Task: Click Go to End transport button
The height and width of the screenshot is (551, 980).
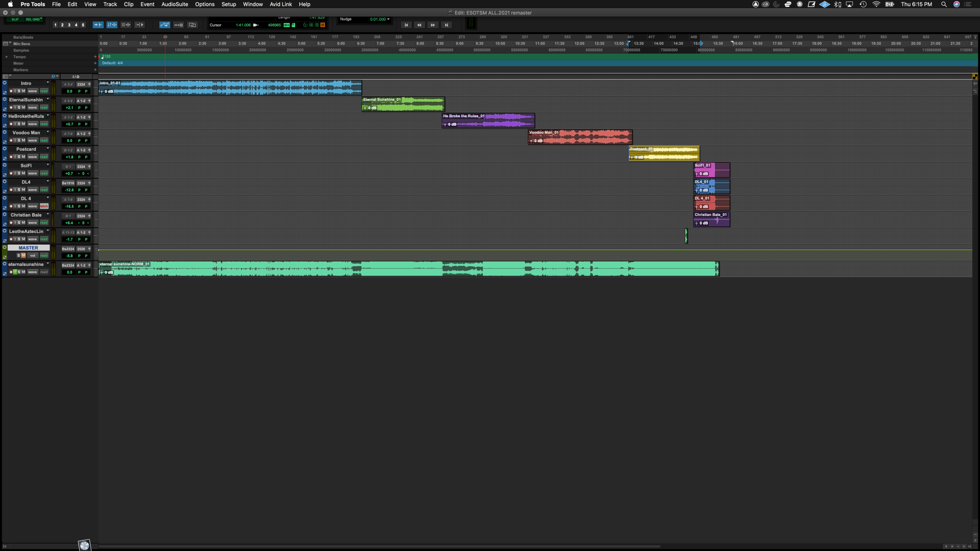Action: coord(446,25)
